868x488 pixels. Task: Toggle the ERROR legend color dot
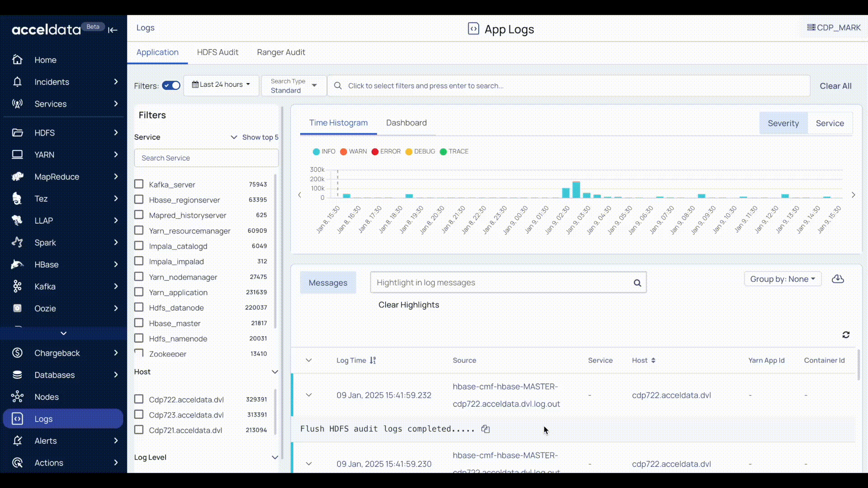pos(375,152)
